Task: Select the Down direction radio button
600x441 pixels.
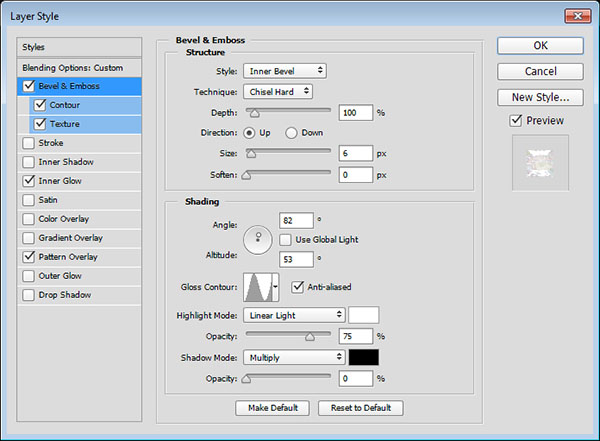Action: (292, 132)
